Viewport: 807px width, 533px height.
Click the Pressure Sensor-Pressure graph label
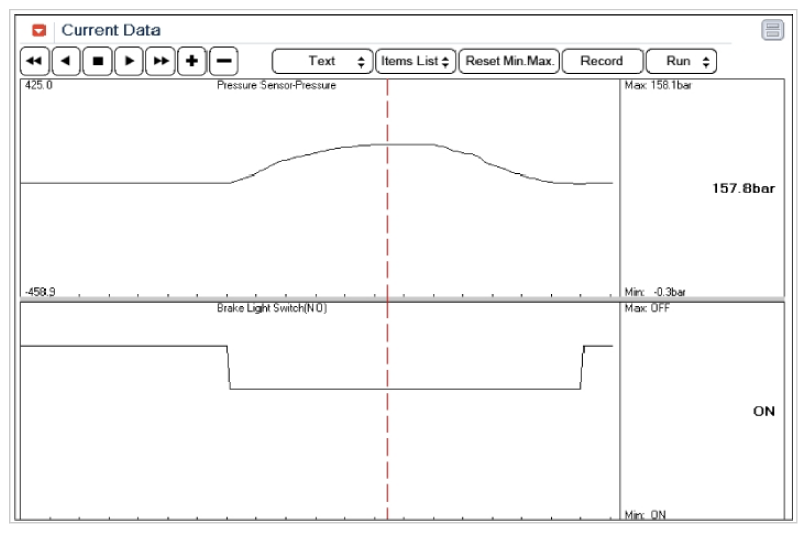[276, 85]
